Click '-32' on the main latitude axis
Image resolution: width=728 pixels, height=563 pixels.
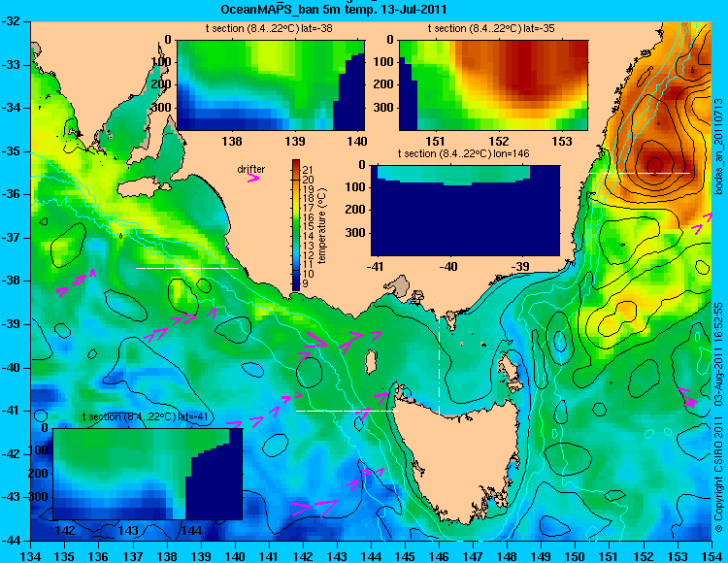pos(11,21)
